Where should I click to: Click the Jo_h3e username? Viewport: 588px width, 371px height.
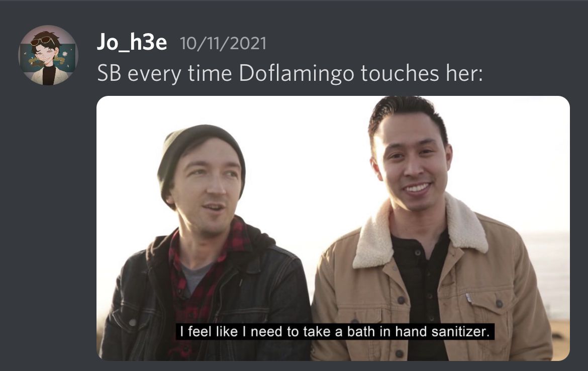tap(132, 42)
